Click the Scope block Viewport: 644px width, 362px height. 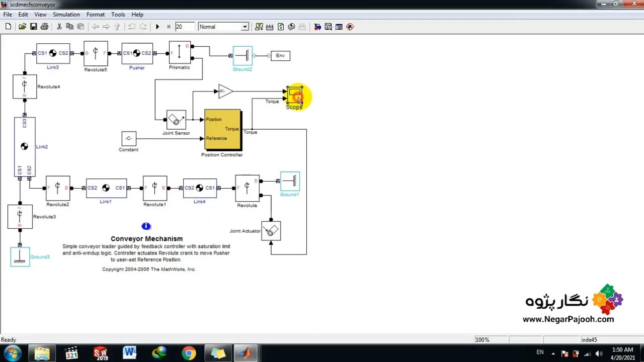(x=294, y=95)
